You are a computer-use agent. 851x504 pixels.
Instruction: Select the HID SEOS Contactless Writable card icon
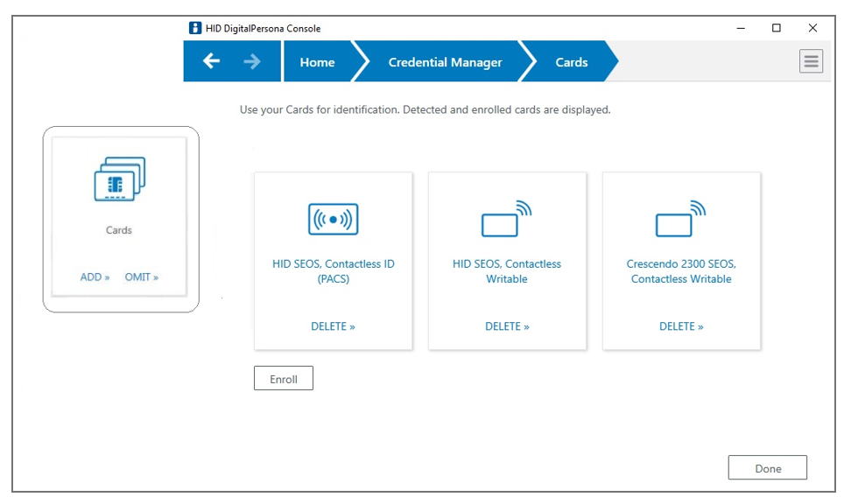(x=507, y=218)
